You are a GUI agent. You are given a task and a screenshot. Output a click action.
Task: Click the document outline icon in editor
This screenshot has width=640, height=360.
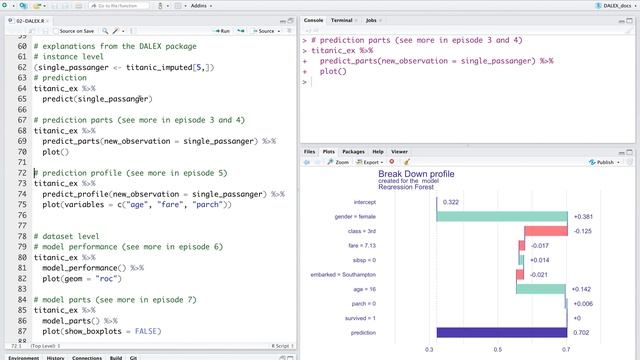pyautogui.click(x=289, y=31)
